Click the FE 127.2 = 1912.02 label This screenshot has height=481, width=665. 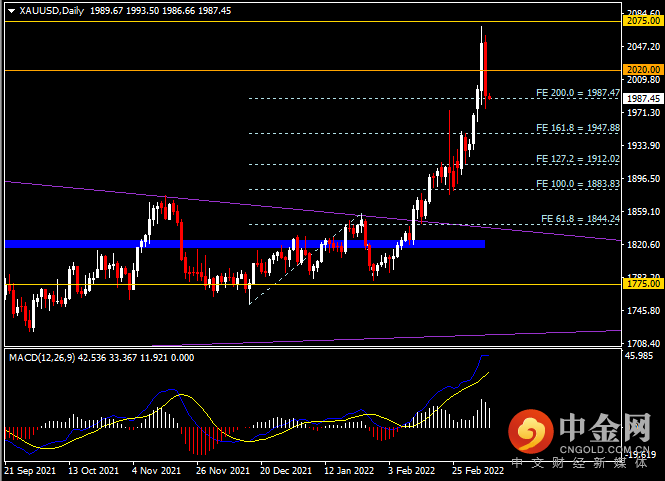coord(578,159)
